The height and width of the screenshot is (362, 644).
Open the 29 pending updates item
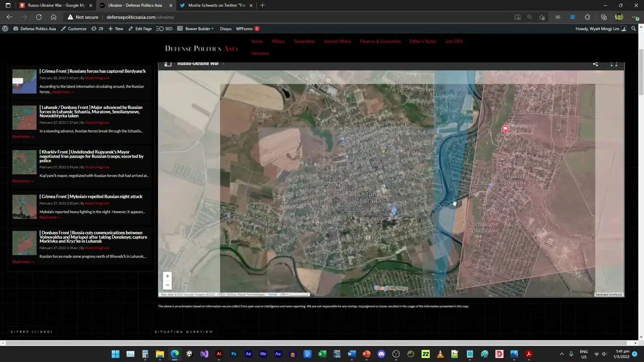click(x=97, y=29)
